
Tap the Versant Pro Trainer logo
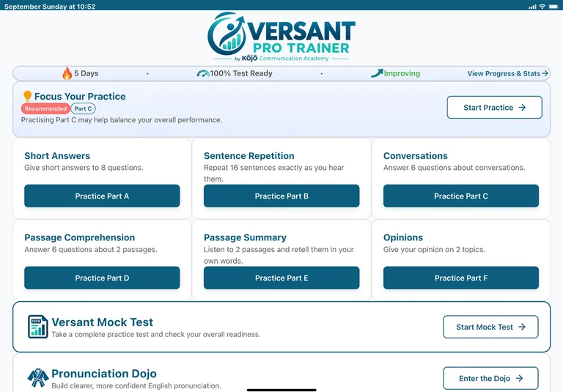click(x=281, y=37)
